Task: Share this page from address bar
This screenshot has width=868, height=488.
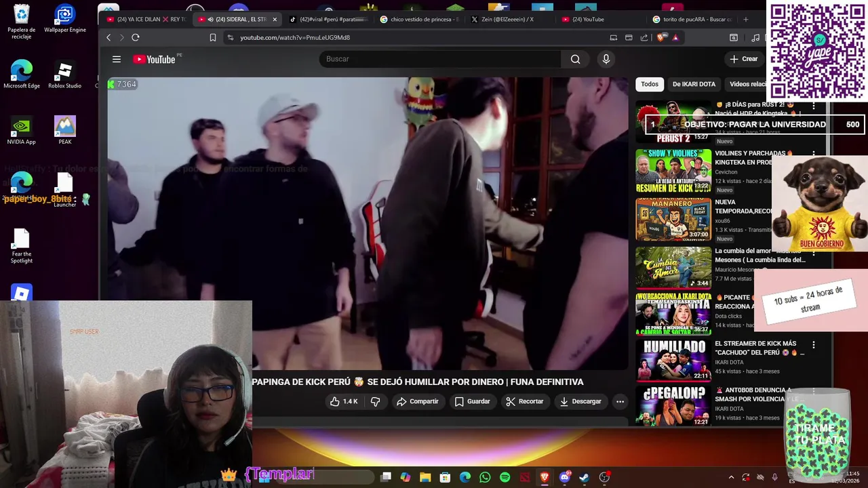Action: 644,37
